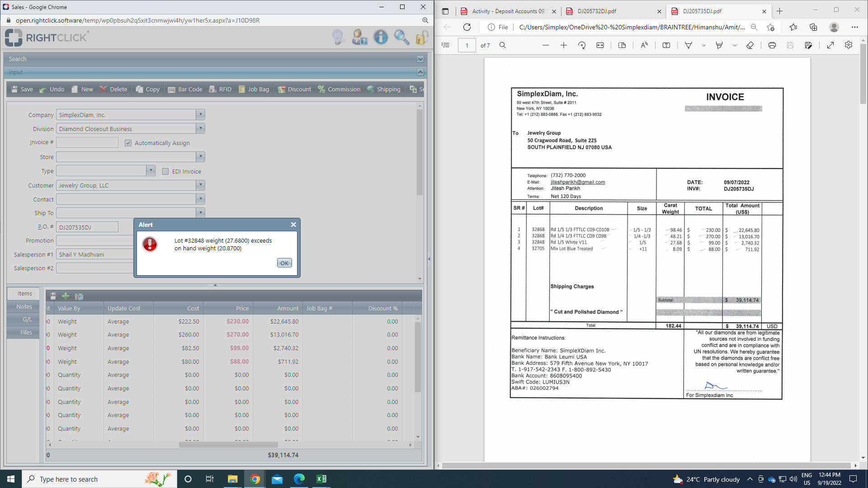Collapse the Search panel

click(420, 59)
